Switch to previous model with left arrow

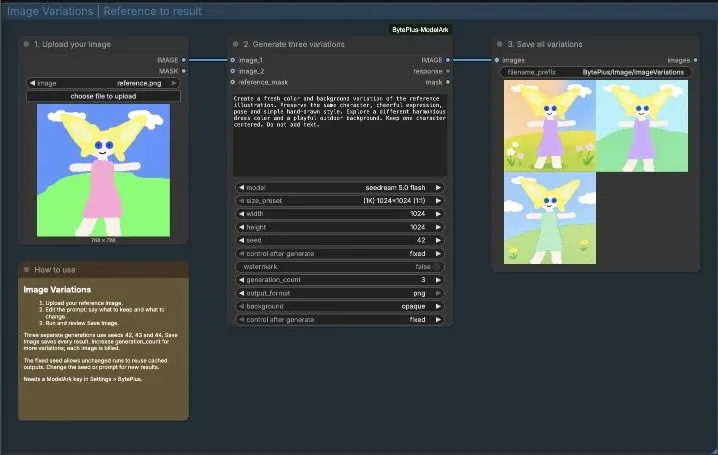coord(241,188)
